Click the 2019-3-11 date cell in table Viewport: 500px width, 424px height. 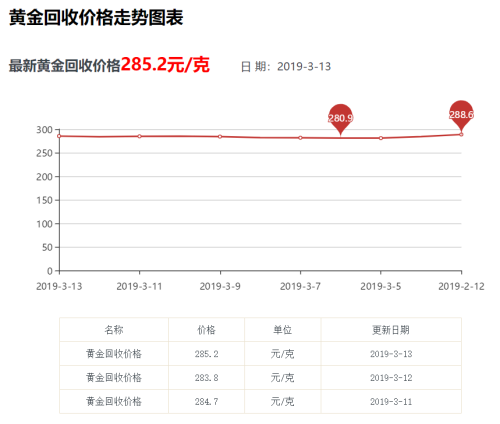point(391,402)
